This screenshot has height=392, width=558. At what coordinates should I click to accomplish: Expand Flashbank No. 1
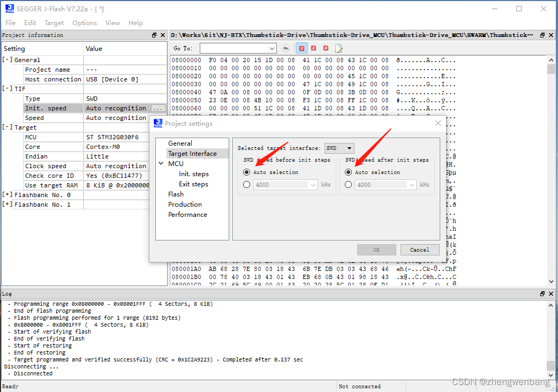(7, 205)
